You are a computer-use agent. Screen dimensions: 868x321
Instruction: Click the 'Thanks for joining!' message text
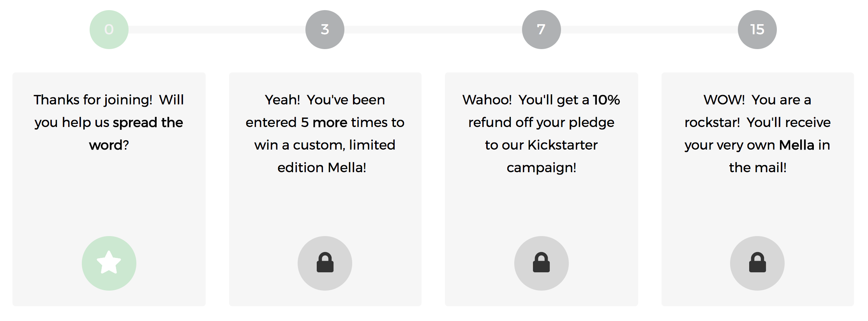click(x=93, y=100)
